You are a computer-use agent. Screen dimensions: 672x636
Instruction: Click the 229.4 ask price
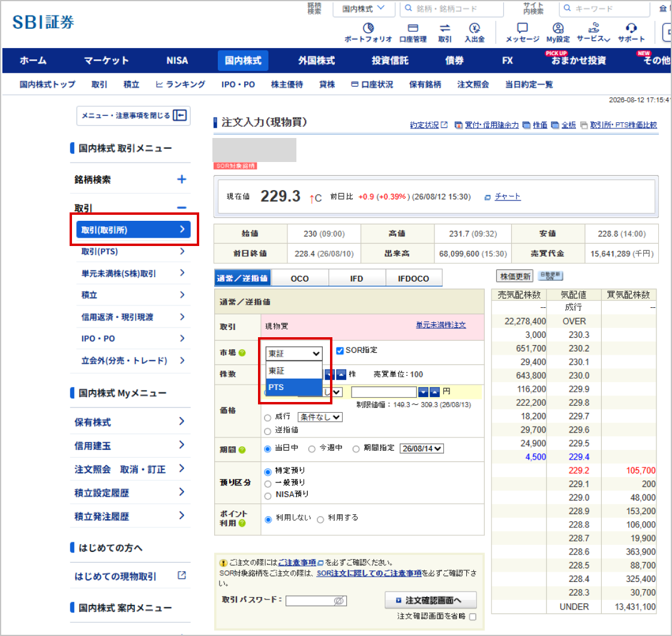(x=578, y=457)
